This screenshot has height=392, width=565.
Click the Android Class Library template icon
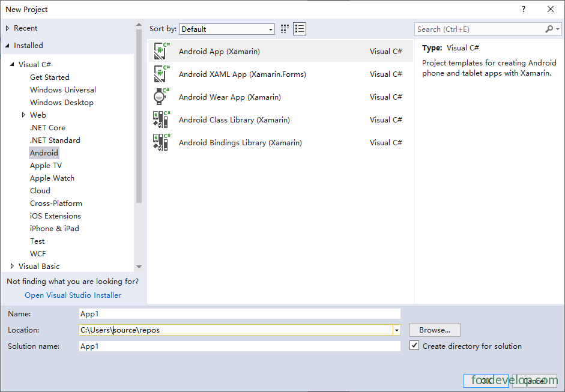click(x=162, y=119)
